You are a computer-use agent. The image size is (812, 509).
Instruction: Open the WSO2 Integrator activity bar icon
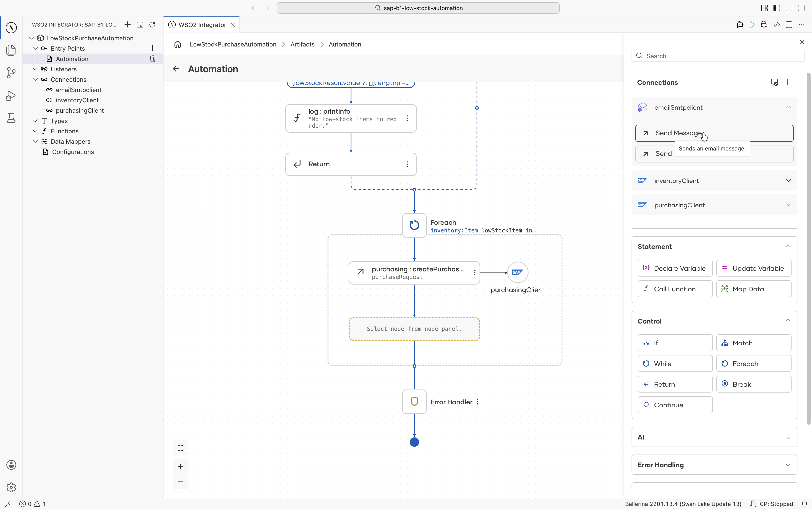pyautogui.click(x=11, y=27)
